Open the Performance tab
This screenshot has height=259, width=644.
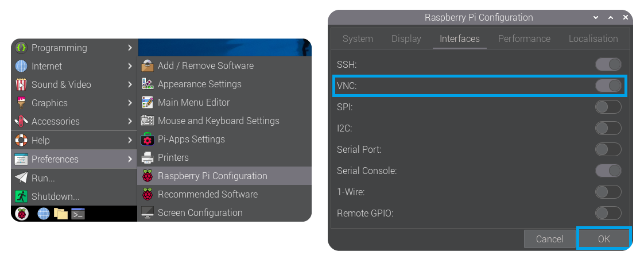[x=524, y=38]
